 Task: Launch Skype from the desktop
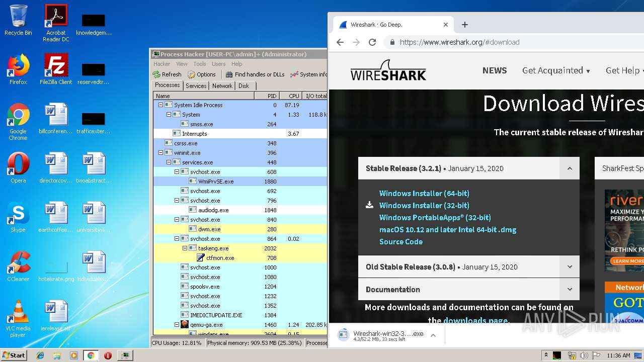coord(18,217)
